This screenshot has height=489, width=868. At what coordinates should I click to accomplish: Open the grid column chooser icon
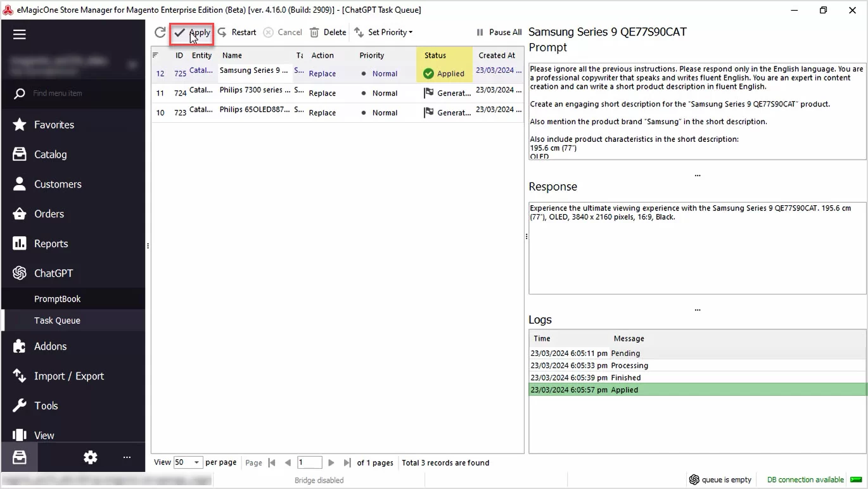point(156,55)
